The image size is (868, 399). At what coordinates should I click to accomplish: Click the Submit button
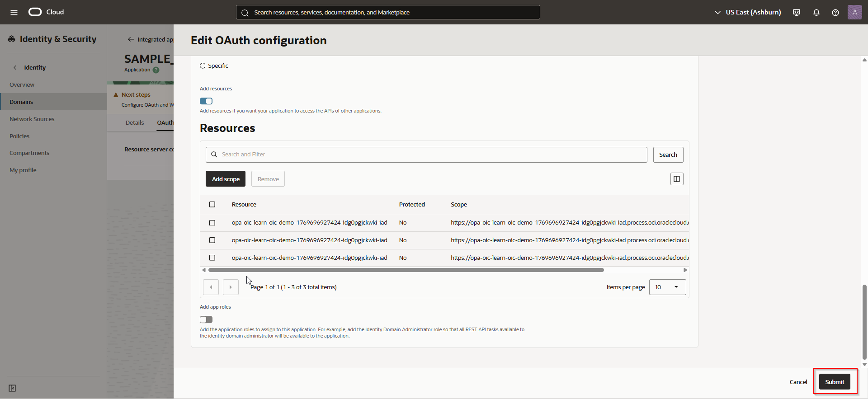pyautogui.click(x=834, y=382)
